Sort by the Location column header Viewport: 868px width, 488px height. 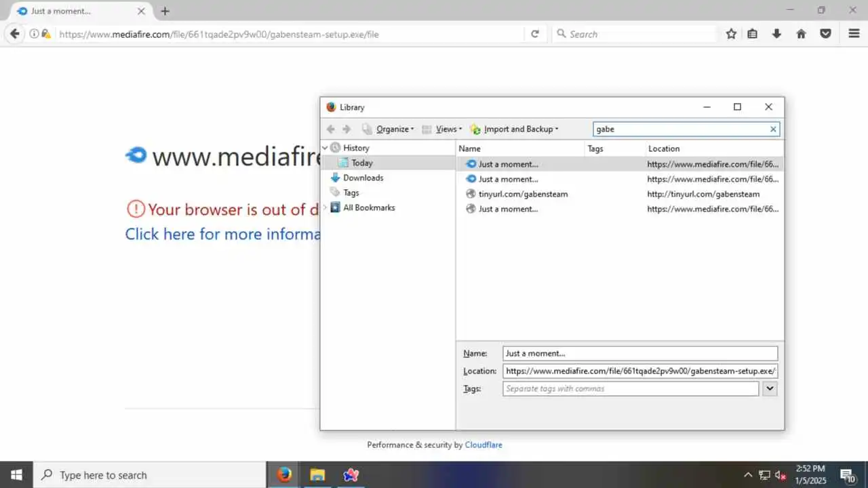pos(715,148)
